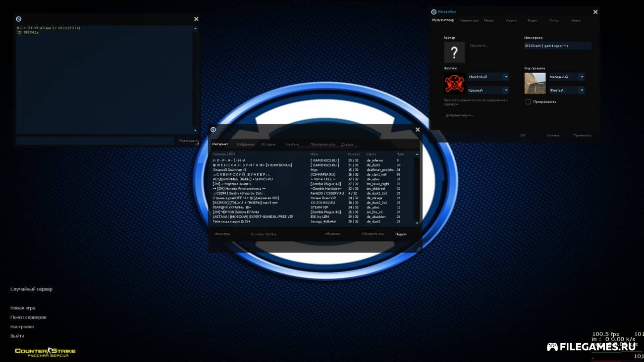Select the История server tab
This screenshot has height=362, width=644.
coord(268,144)
